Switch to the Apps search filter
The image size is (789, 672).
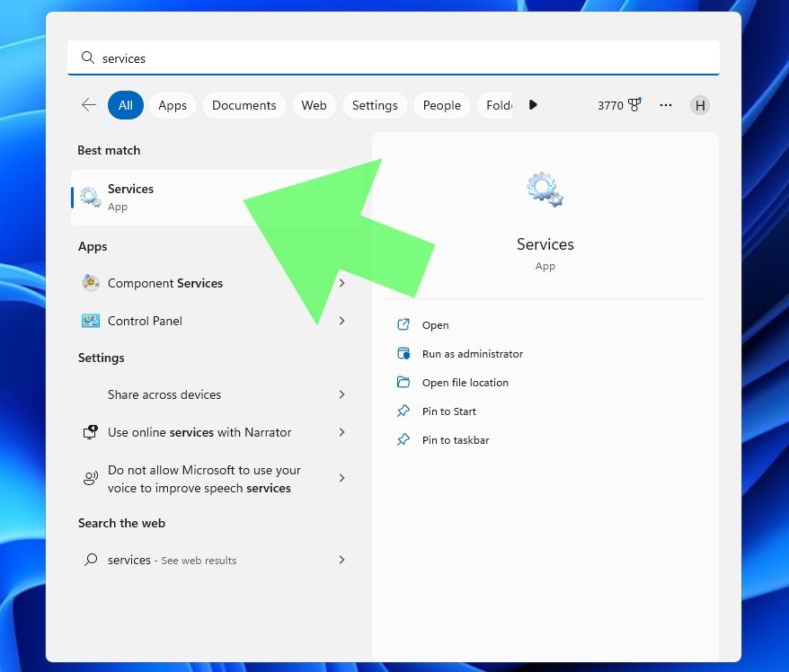(x=173, y=105)
